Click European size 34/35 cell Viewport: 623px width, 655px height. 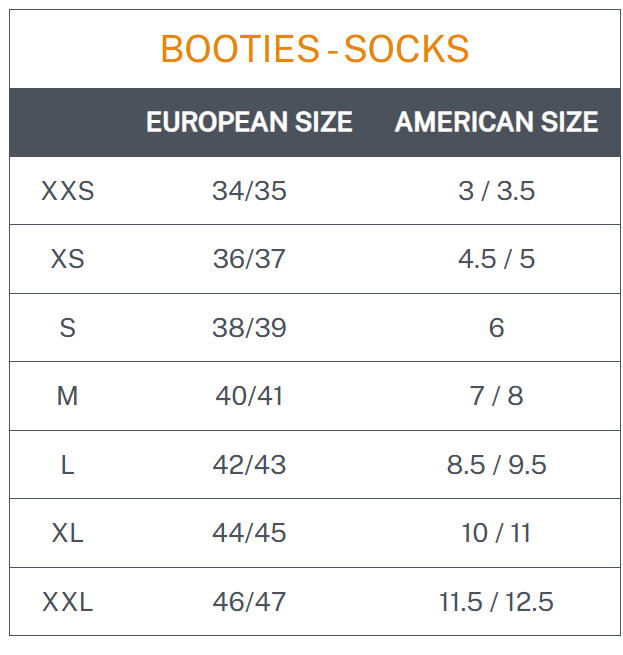pyautogui.click(x=249, y=191)
